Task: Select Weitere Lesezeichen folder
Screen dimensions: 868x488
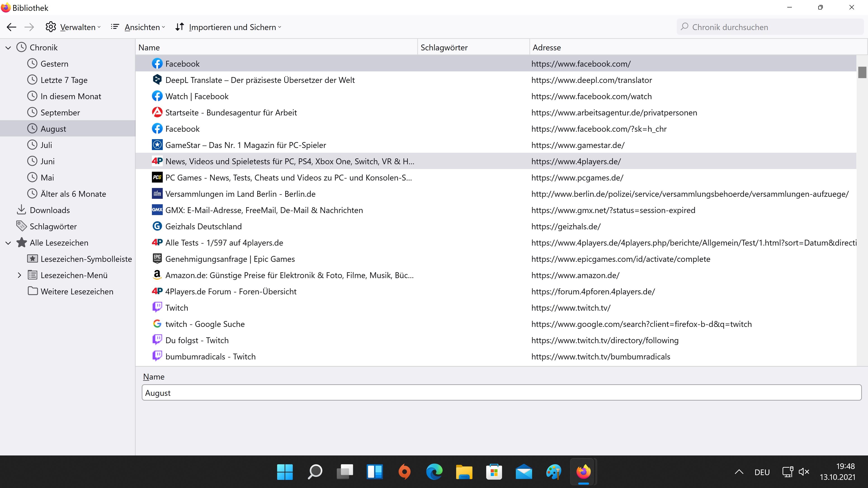Action: [x=77, y=292]
